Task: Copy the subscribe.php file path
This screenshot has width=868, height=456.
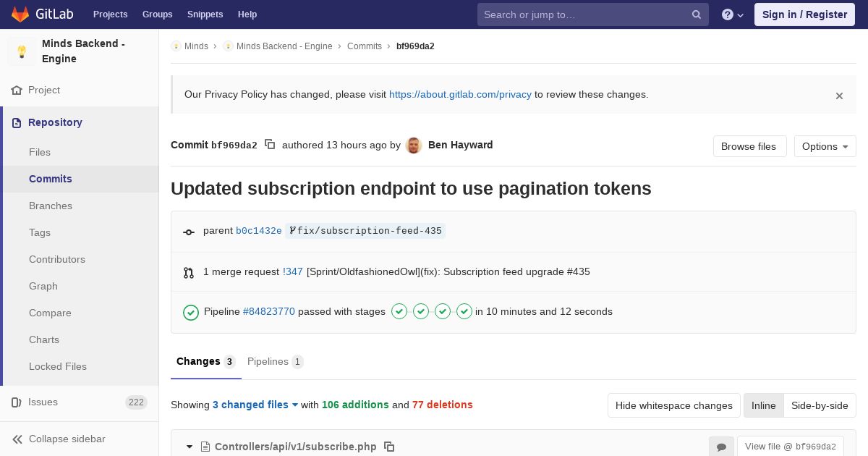Action: click(x=389, y=447)
